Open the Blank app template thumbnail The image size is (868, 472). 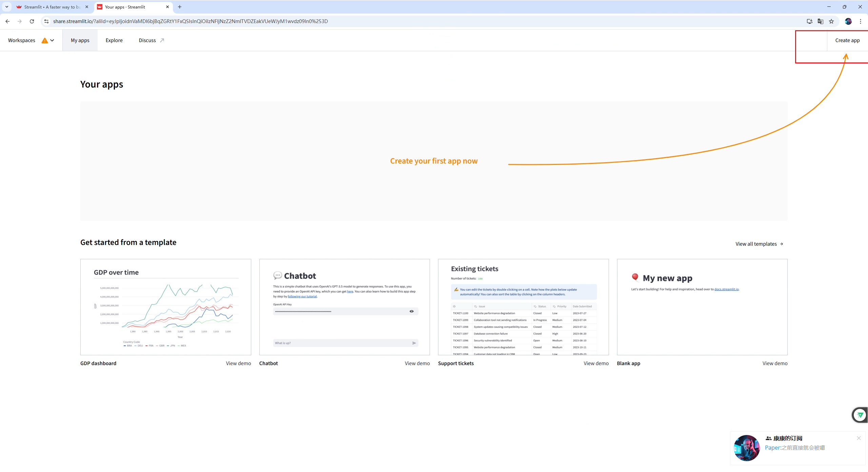tap(702, 307)
